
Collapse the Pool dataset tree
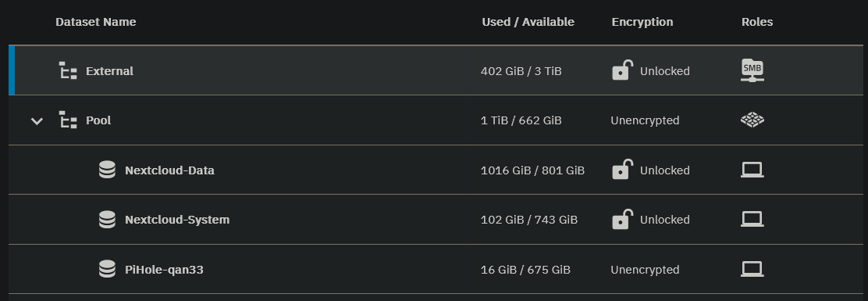[x=37, y=120]
